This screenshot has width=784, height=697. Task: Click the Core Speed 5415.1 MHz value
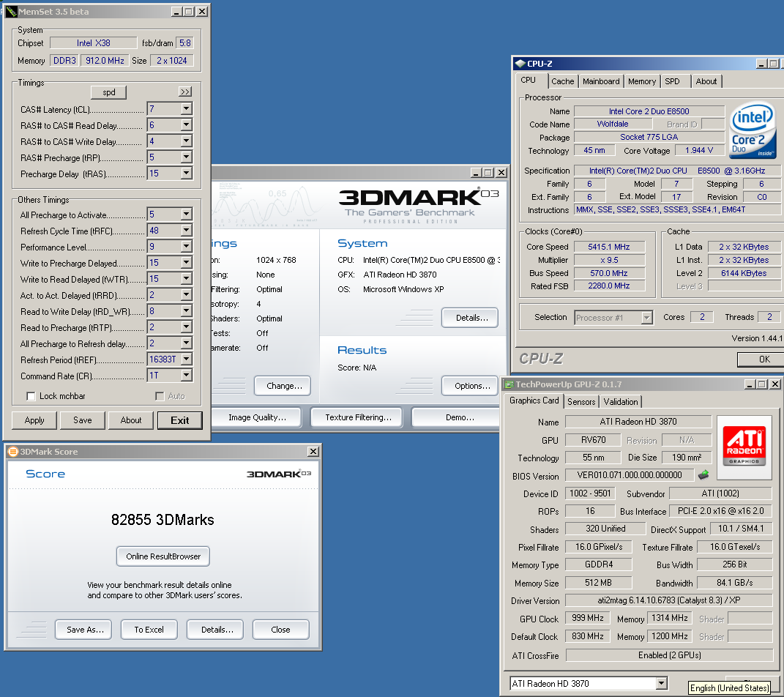[609, 247]
